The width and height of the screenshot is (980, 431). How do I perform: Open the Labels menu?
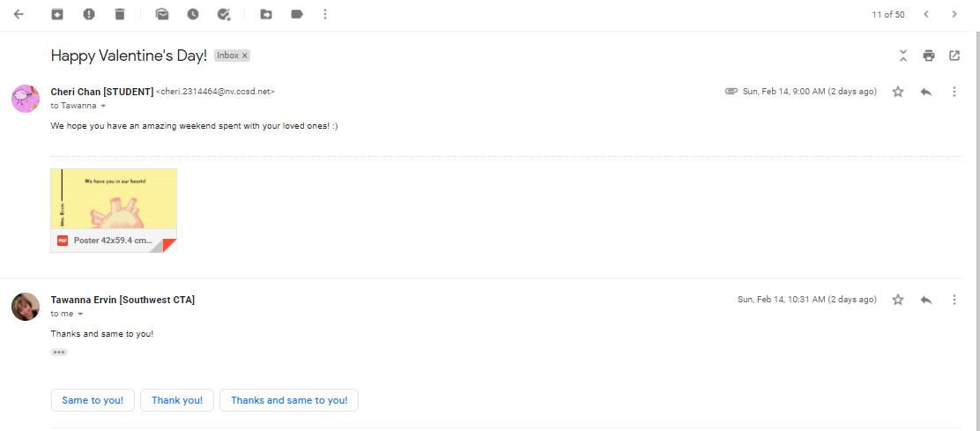click(297, 14)
